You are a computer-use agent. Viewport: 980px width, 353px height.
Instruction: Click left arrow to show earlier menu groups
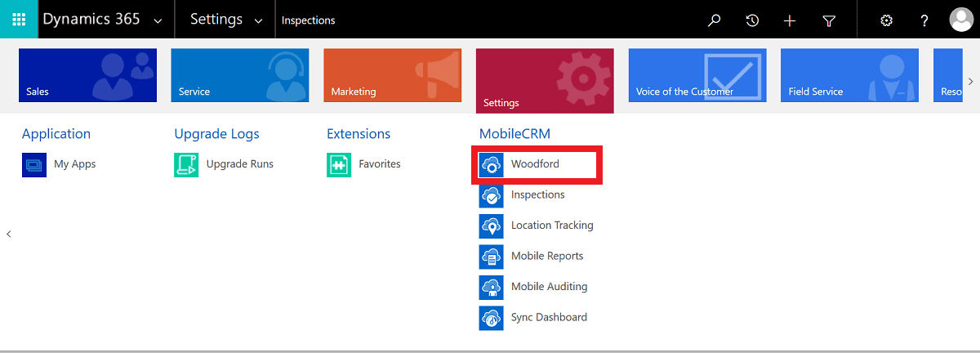click(9, 234)
